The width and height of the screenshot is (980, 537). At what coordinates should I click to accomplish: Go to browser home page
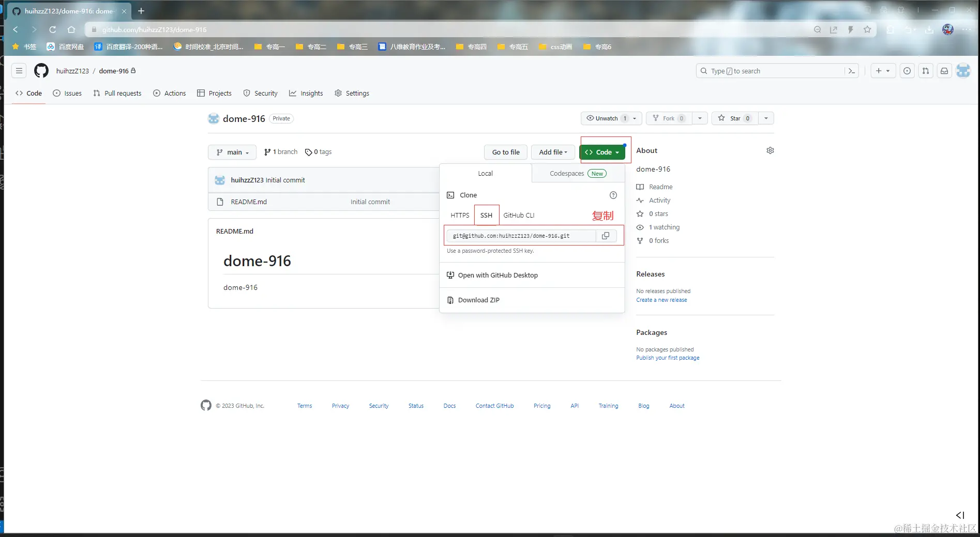(71, 29)
